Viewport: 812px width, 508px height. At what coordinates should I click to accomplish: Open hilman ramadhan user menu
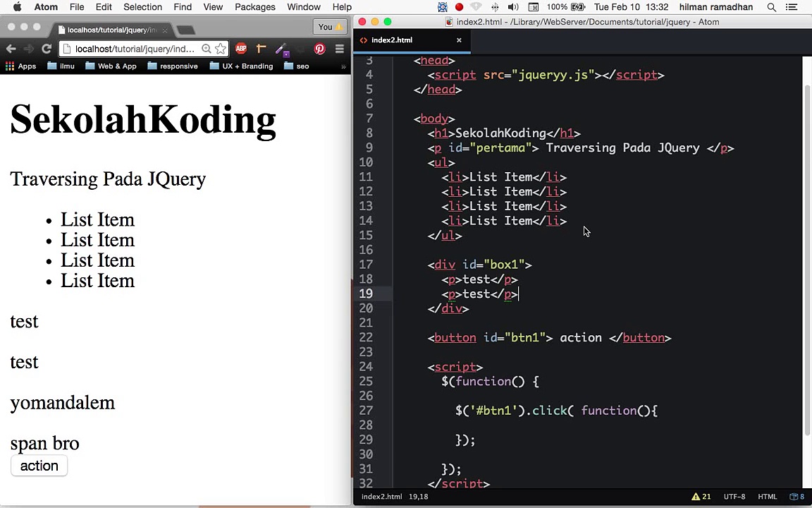coord(716,7)
